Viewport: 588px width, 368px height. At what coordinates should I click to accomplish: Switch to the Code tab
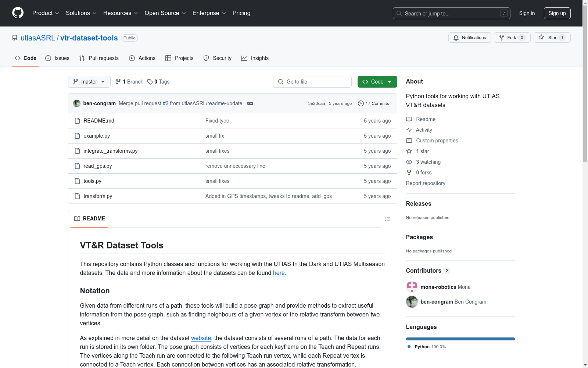pyautogui.click(x=26, y=58)
